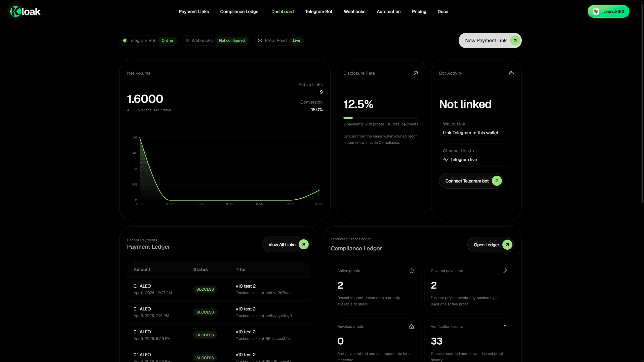
Task: Click the Disclosure Rate shield icon
Action: pyautogui.click(x=416, y=73)
